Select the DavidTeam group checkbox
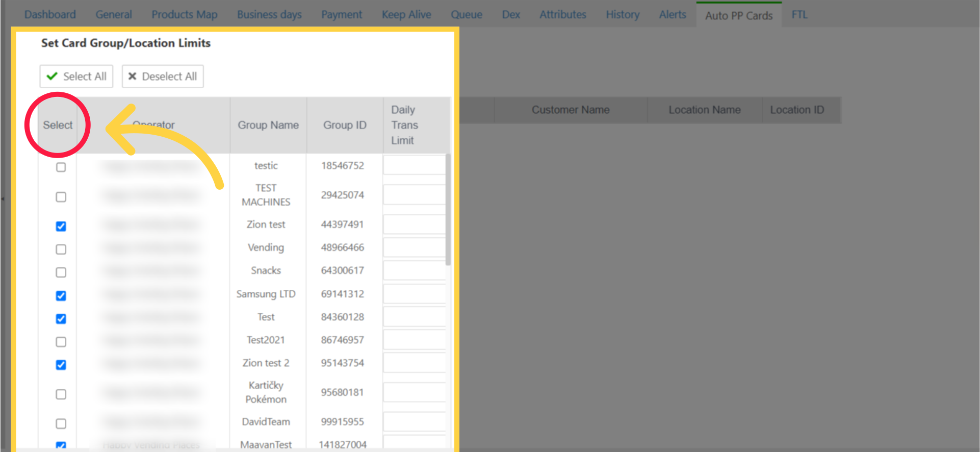Viewport: 980px width, 452px height. click(61, 423)
